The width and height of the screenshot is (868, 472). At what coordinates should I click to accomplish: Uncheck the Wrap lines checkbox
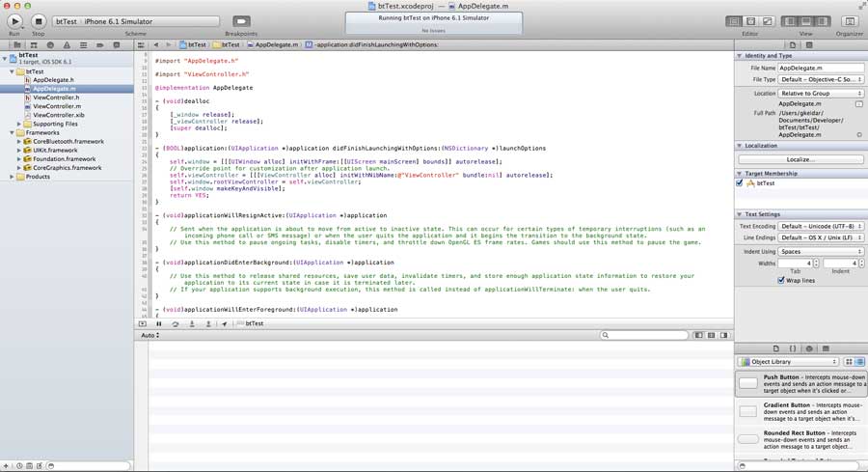coord(781,280)
